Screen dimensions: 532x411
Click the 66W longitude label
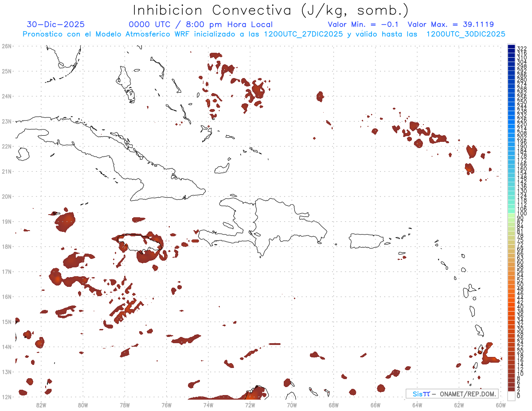pos(376,405)
